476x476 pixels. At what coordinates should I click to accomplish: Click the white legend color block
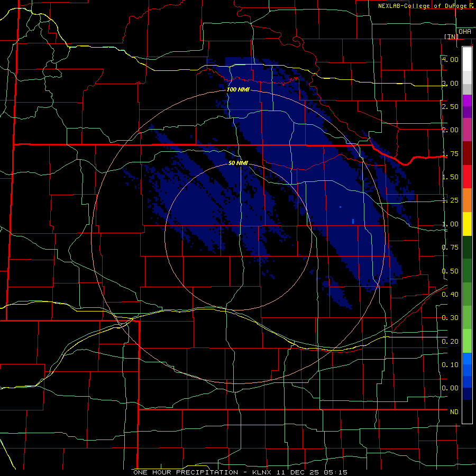click(x=467, y=59)
